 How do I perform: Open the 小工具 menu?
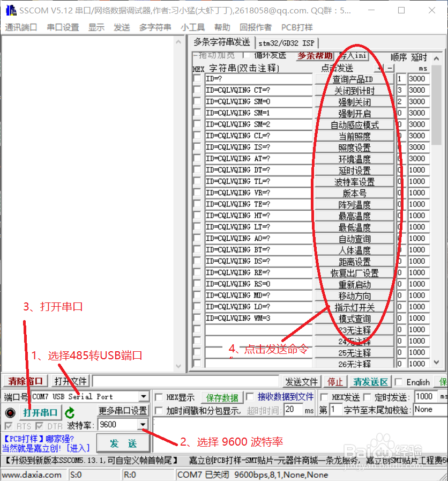193,27
